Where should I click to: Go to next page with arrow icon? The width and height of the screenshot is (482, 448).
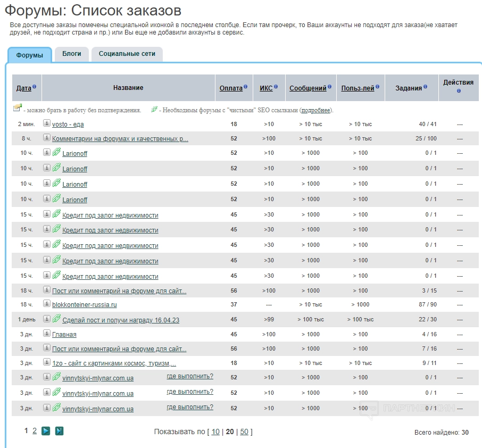coord(46,431)
